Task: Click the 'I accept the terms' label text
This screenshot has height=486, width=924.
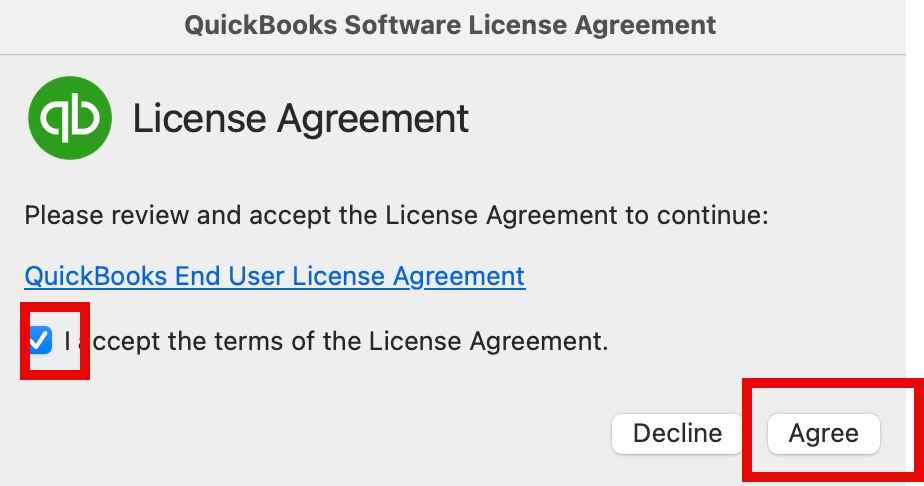Action: coord(336,341)
